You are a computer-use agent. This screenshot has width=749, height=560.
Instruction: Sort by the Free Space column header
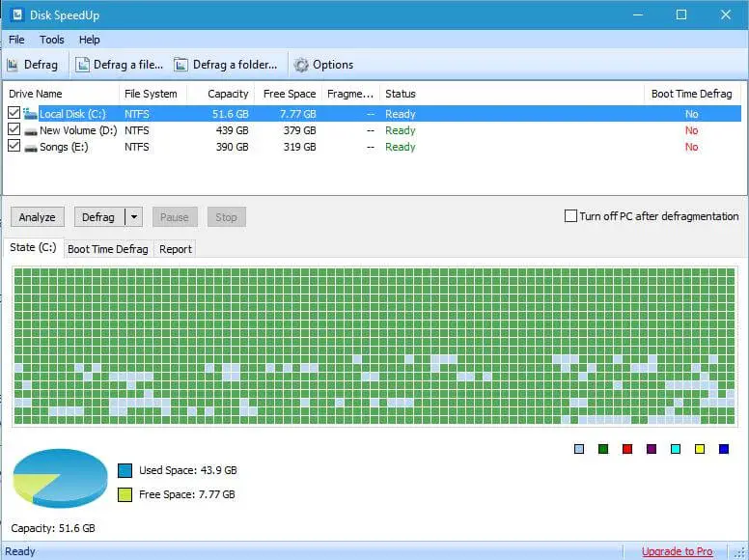tap(289, 94)
